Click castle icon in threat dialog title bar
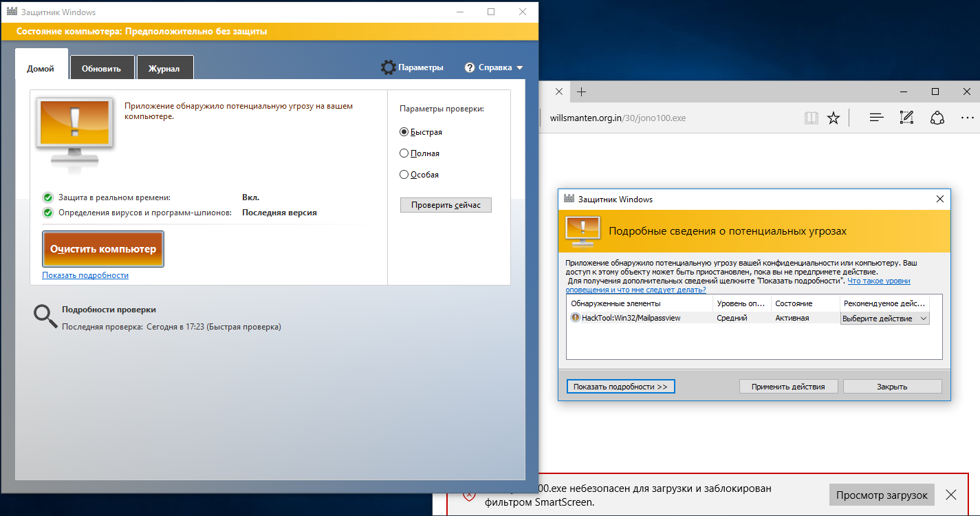Screen dimensions: 980x516 point(569,199)
